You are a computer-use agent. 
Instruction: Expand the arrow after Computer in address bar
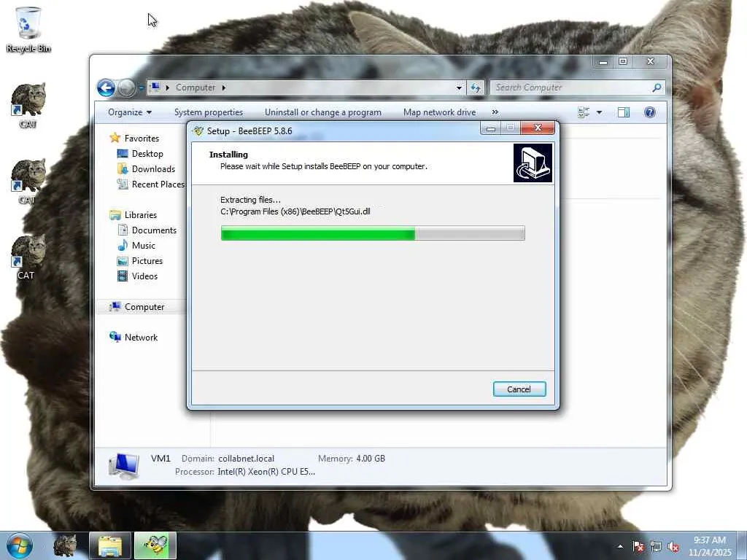pos(224,87)
